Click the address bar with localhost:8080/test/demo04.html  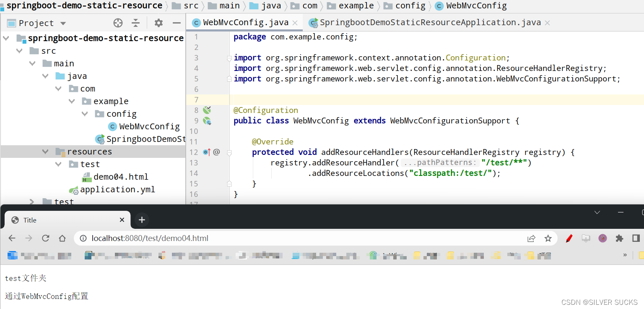(315, 238)
